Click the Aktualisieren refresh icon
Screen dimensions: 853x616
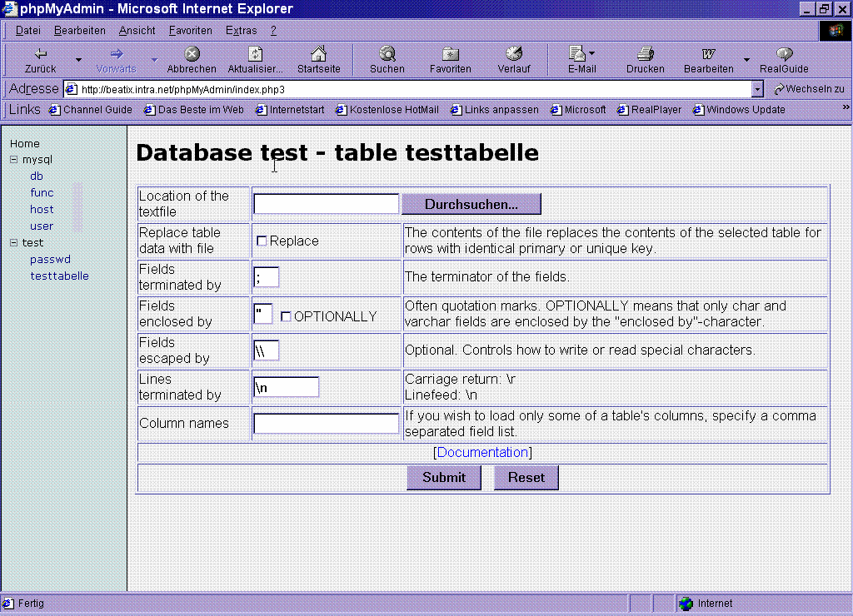256,54
